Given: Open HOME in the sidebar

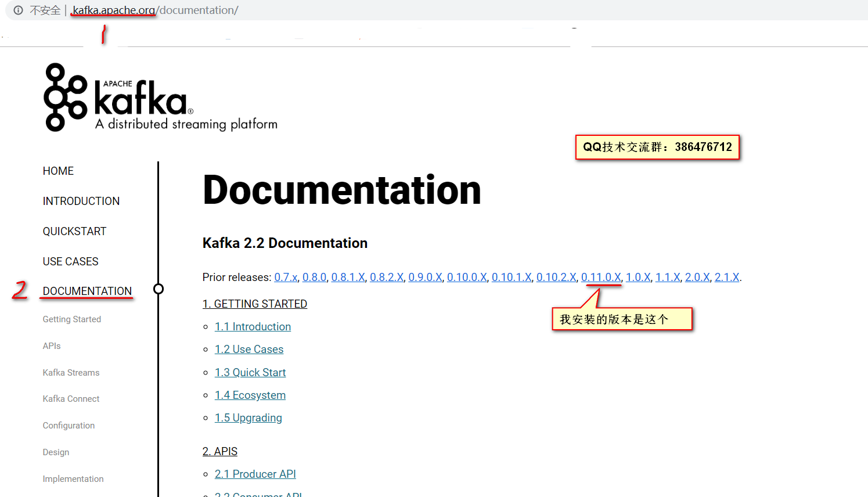Looking at the screenshot, I should point(58,171).
